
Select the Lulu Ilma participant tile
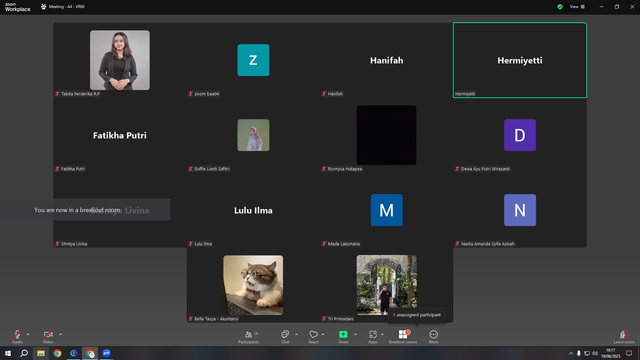tap(253, 210)
